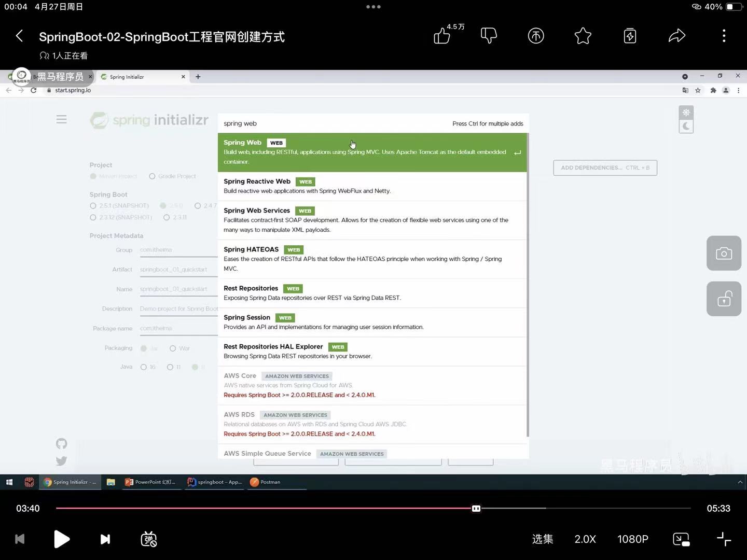
Task: Select Java 11 radio button
Action: pyautogui.click(x=170, y=367)
